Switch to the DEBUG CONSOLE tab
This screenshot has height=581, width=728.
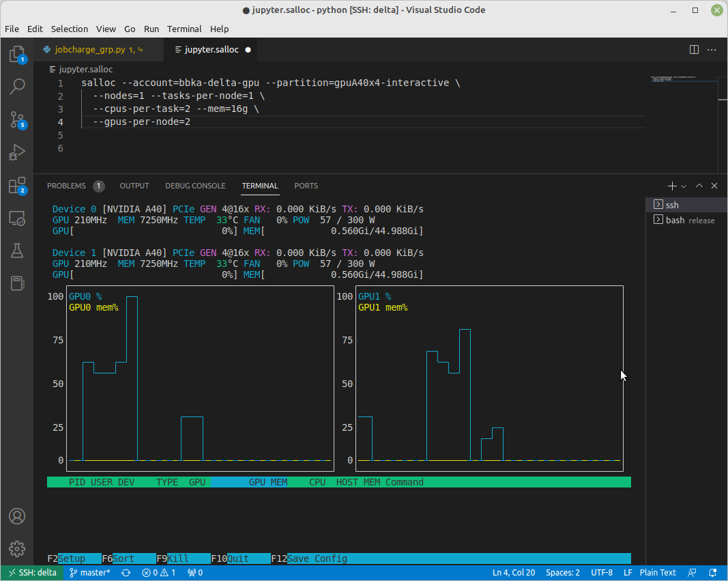point(195,185)
